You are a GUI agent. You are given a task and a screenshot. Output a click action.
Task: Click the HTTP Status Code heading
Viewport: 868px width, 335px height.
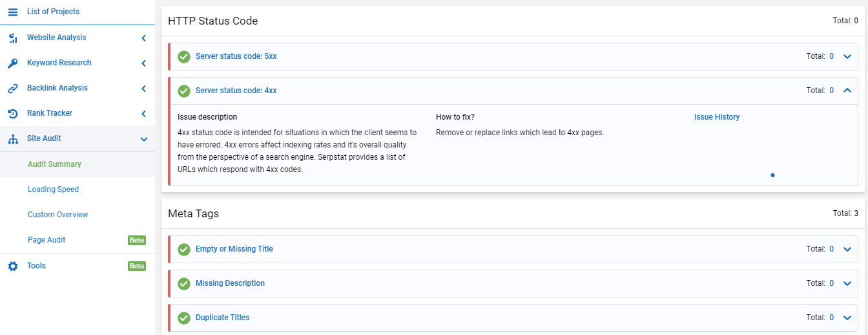point(212,21)
